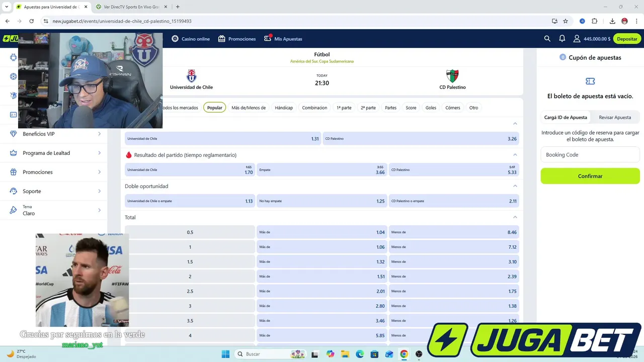Select the Más de/Menos de tab
This screenshot has width=644, height=362.
point(249,108)
